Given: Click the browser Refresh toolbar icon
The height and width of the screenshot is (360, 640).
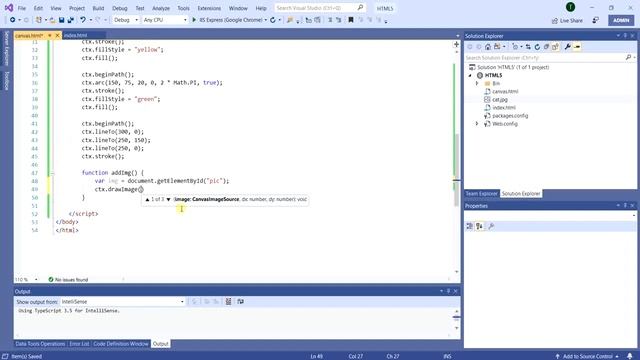Looking at the screenshot, I should 273,20.
